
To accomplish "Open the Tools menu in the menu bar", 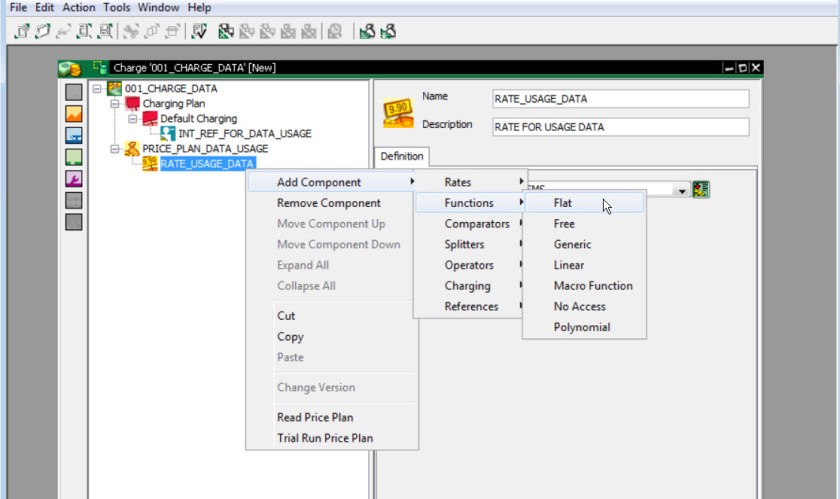I will 116,7.
